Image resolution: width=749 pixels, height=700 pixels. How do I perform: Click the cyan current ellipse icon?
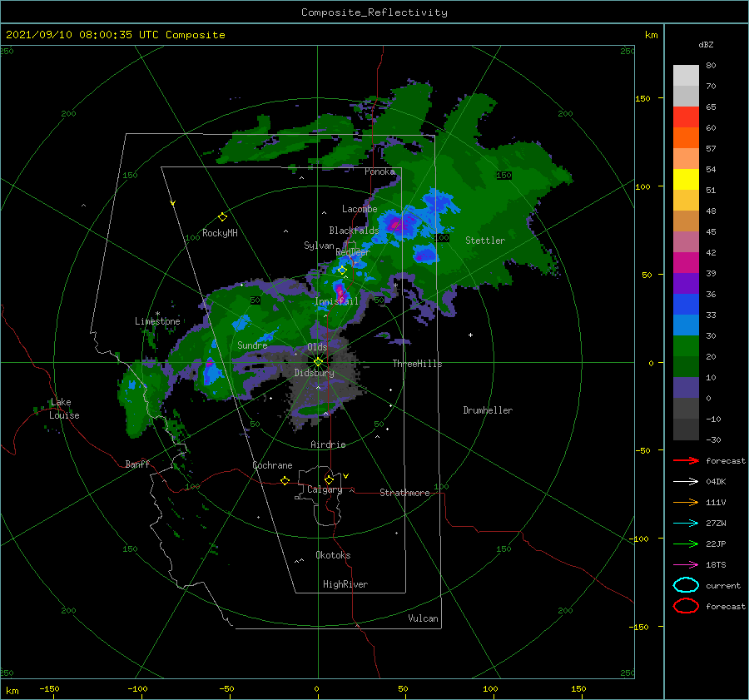[x=686, y=585]
